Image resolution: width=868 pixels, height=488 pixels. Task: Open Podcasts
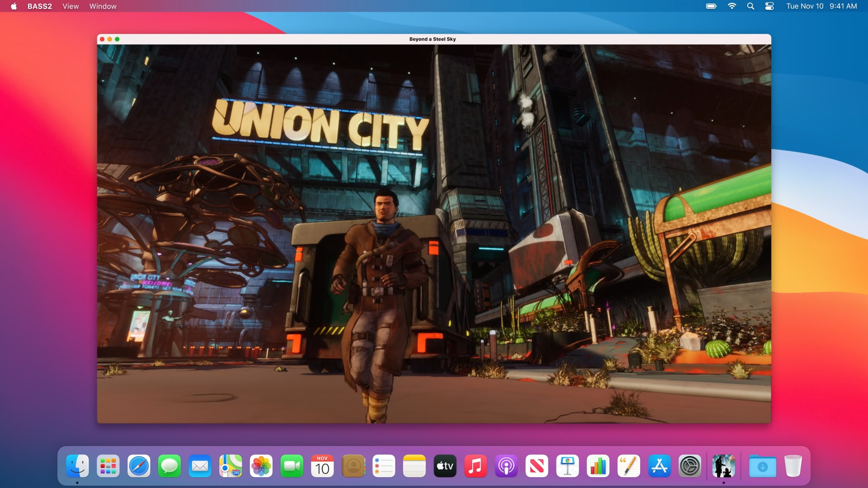[506, 466]
